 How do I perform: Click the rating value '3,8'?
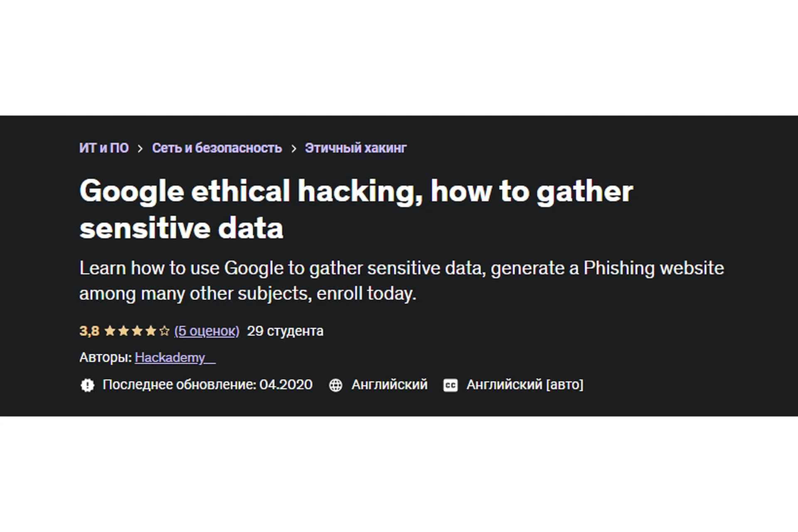[x=89, y=330]
